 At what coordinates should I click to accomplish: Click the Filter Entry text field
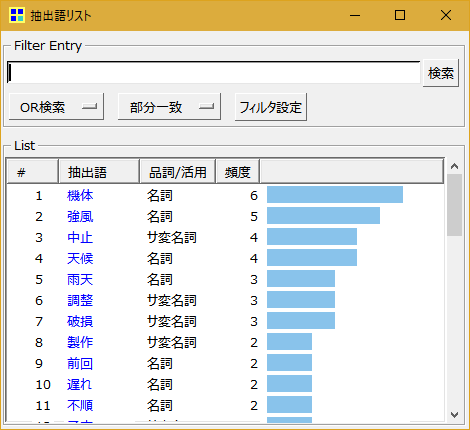coord(213,72)
